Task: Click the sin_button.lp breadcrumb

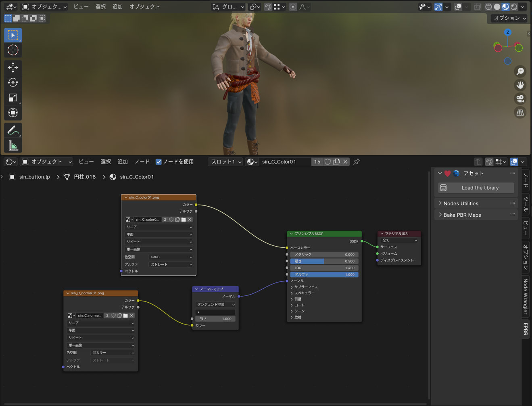Action: (35, 177)
